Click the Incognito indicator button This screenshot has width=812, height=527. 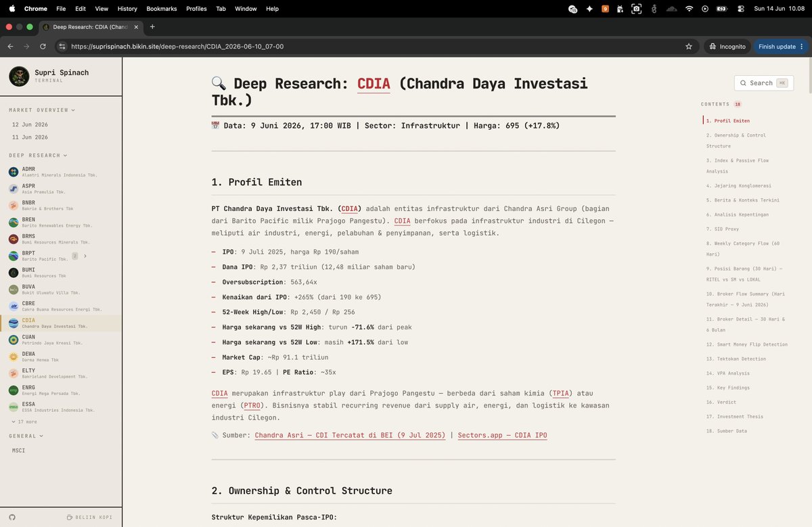tap(727, 47)
